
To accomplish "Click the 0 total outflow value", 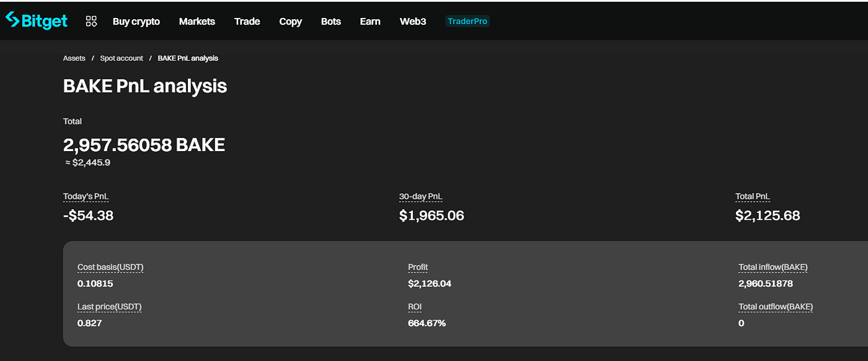I will pos(742,323).
